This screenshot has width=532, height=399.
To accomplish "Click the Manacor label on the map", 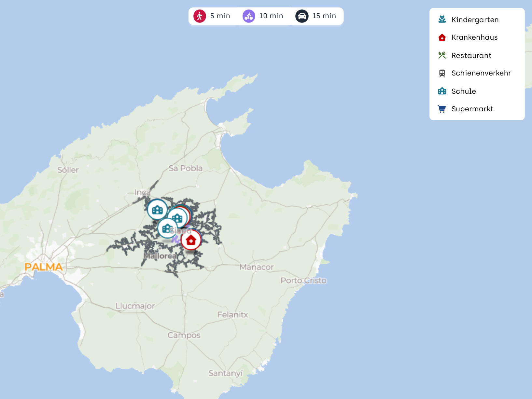I will point(257,267).
